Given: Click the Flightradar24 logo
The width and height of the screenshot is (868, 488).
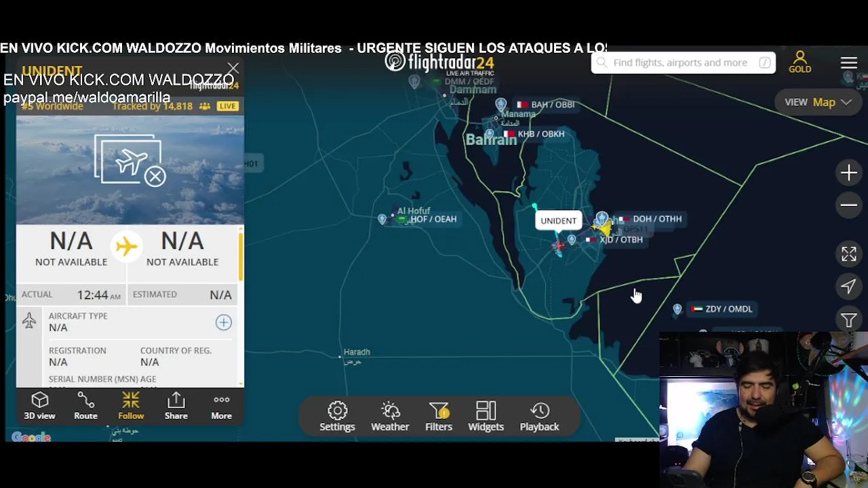Looking at the screenshot, I should tap(439, 63).
